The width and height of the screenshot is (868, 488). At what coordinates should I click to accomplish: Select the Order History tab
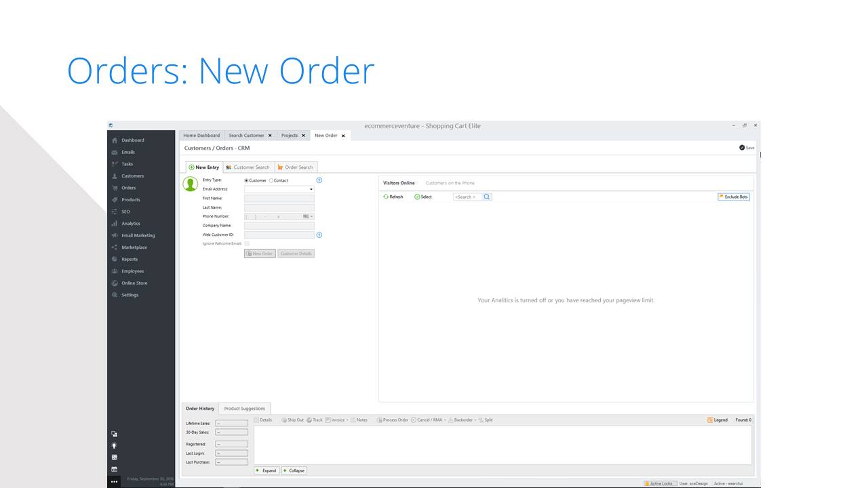200,409
